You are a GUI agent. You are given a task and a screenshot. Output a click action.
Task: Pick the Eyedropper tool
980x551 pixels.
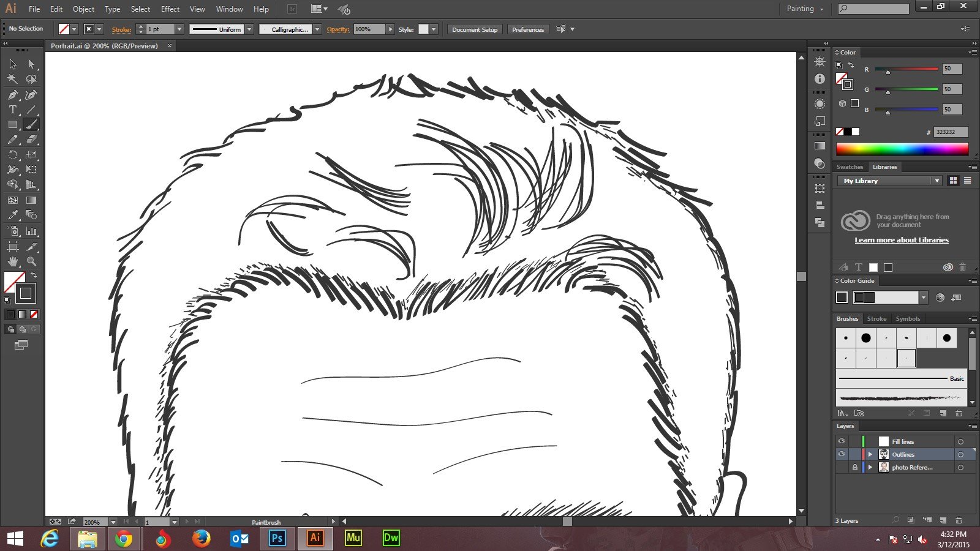[x=13, y=215]
